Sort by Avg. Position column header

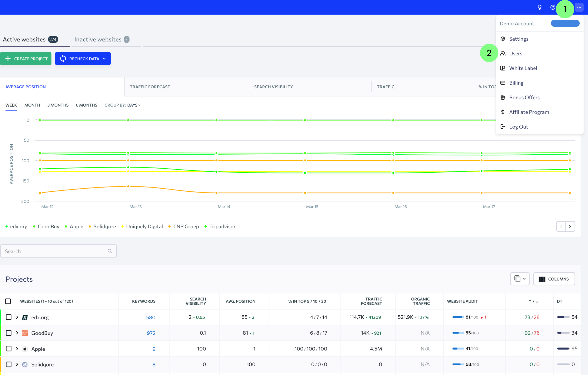240,301
